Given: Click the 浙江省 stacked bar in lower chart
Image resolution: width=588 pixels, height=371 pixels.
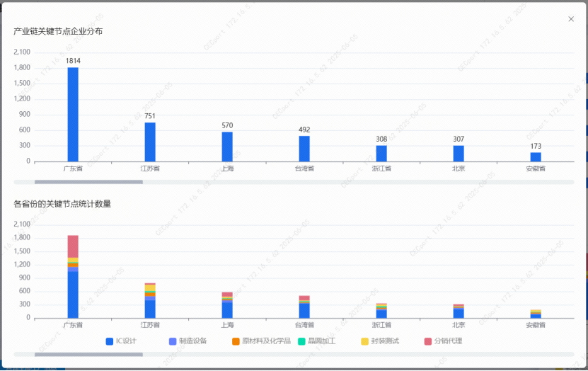Looking at the screenshot, I should [x=381, y=311].
